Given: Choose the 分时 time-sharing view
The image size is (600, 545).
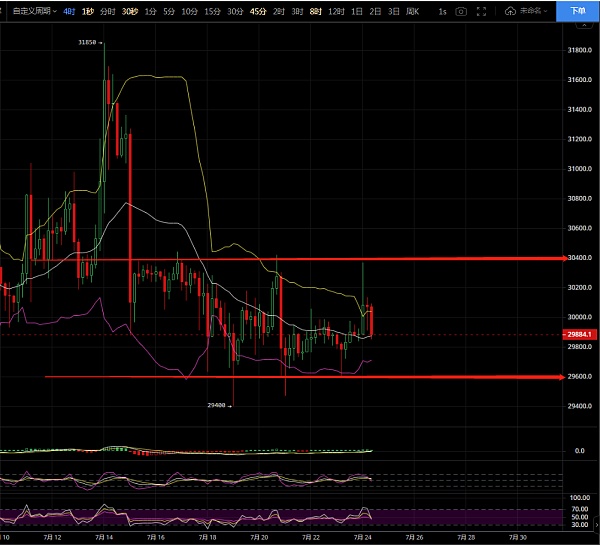Looking at the screenshot, I should click(x=108, y=10).
